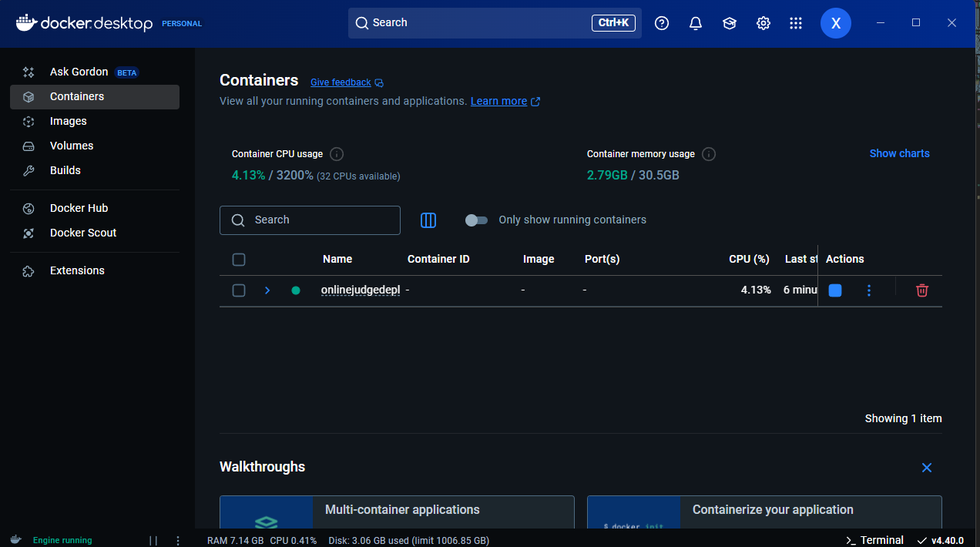
Task: Open the apps grid icon in header
Action: (796, 23)
